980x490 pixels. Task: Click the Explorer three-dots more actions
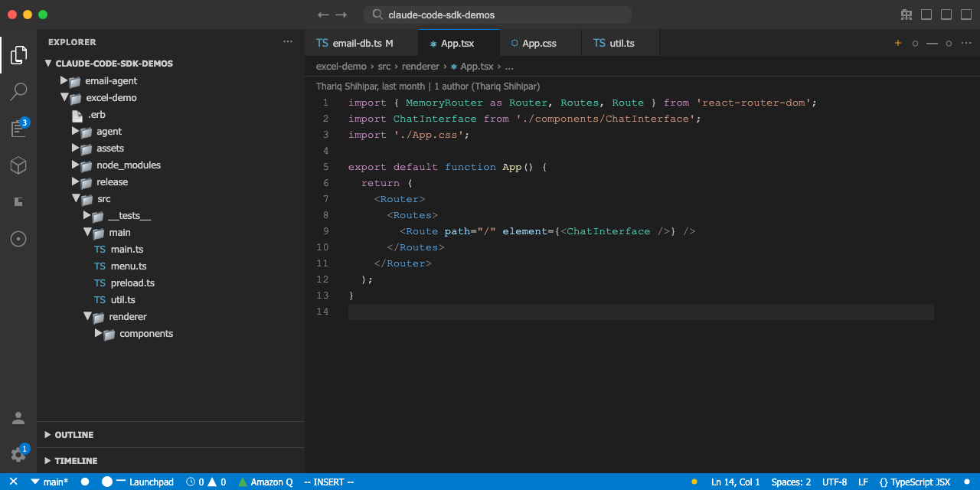(x=288, y=42)
